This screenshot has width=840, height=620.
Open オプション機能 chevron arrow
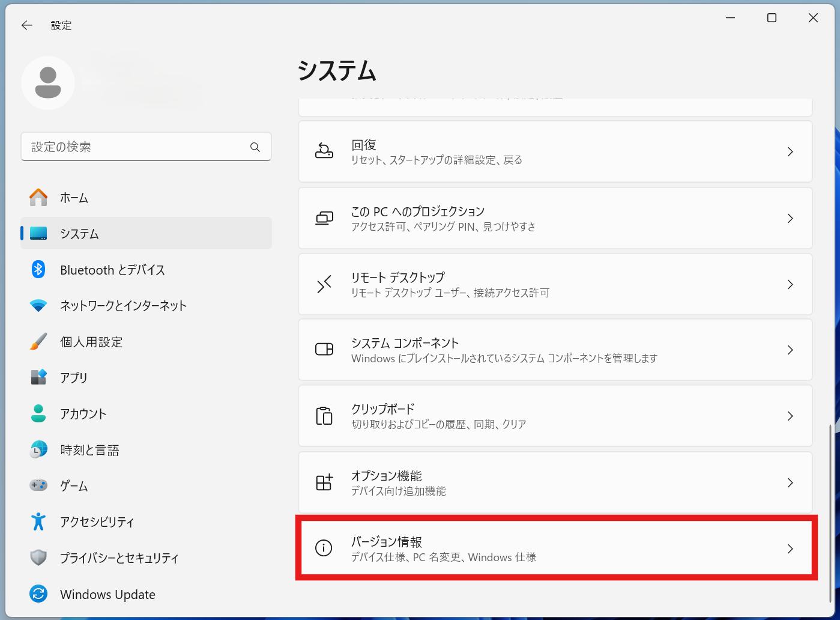coord(790,482)
